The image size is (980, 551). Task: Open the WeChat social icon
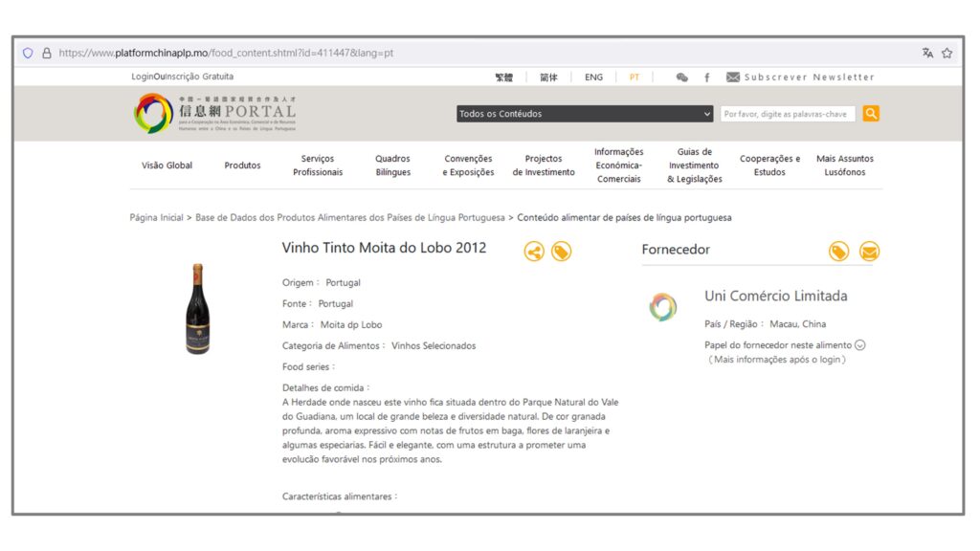681,77
